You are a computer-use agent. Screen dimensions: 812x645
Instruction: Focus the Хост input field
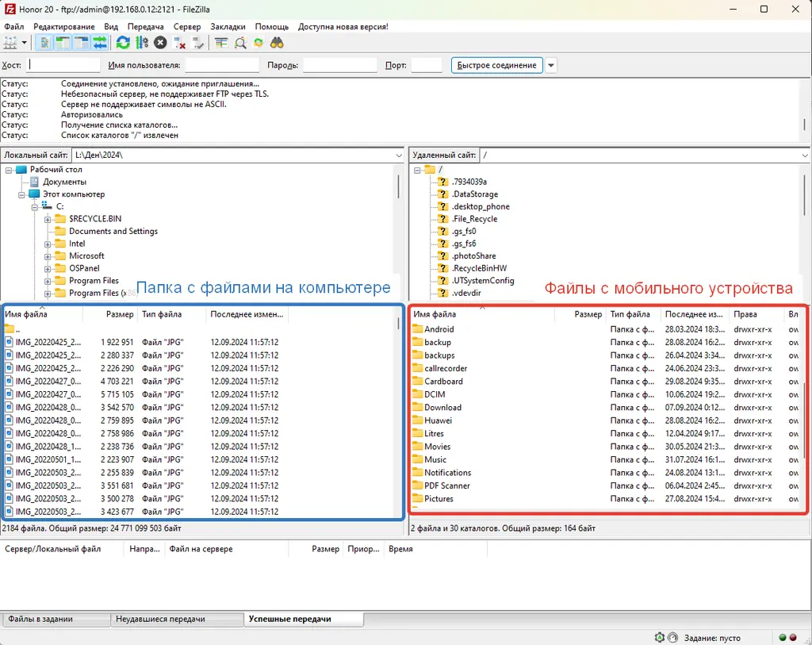tap(63, 65)
